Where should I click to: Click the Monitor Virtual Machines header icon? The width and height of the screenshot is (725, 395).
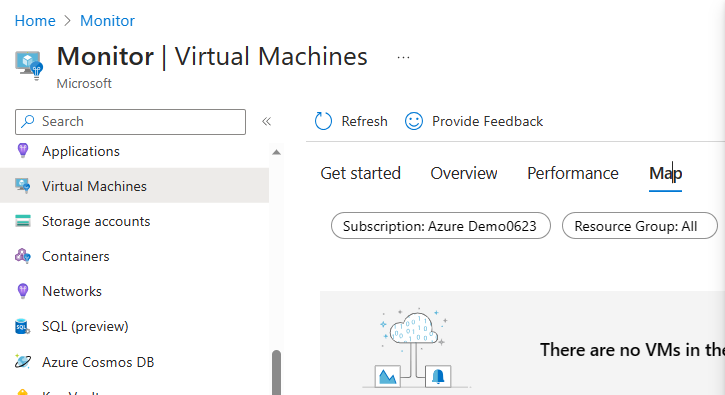click(29, 65)
